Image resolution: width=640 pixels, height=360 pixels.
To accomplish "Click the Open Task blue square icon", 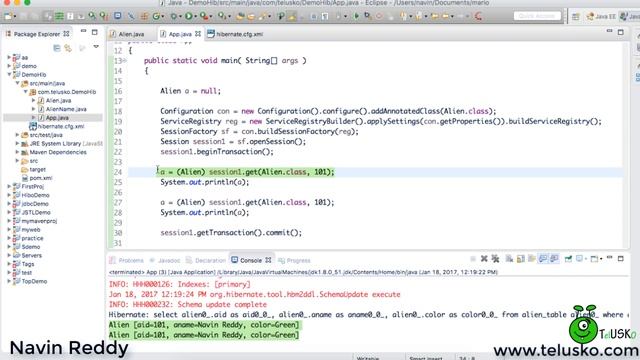I will tap(118, 16).
